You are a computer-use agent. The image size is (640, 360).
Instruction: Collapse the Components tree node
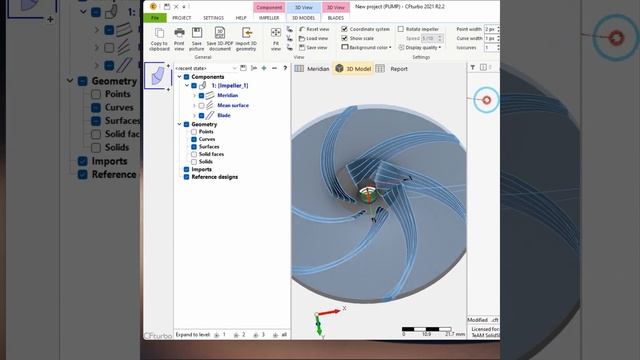click(179, 77)
